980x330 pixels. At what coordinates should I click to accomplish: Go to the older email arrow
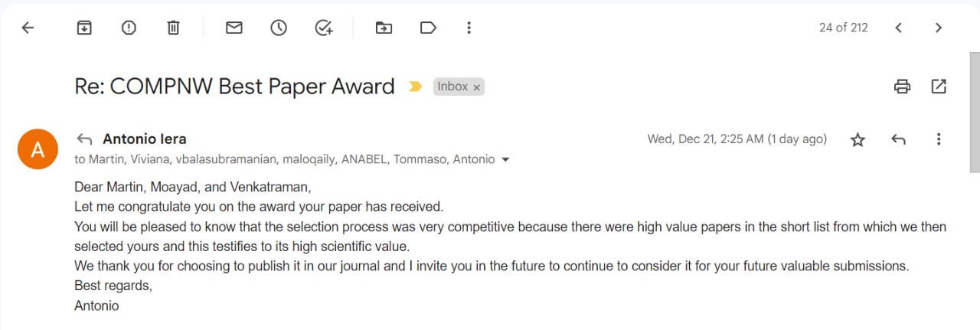coord(939,28)
